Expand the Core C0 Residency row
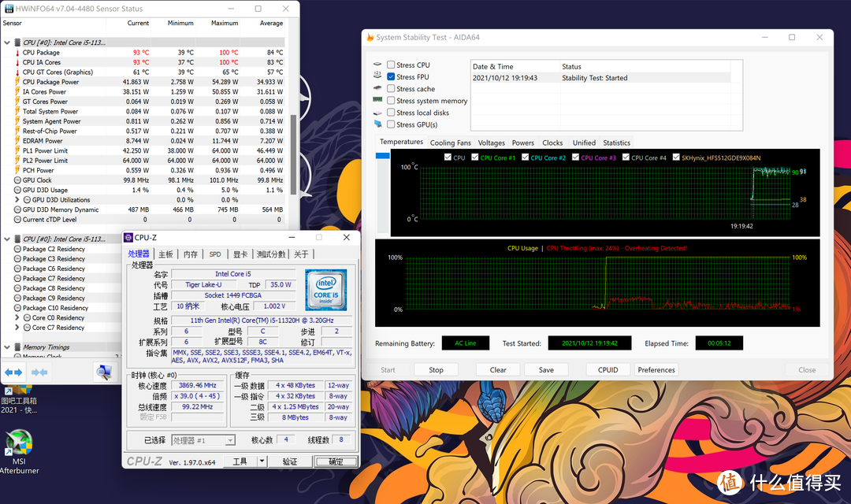The image size is (851, 504). coord(17,317)
